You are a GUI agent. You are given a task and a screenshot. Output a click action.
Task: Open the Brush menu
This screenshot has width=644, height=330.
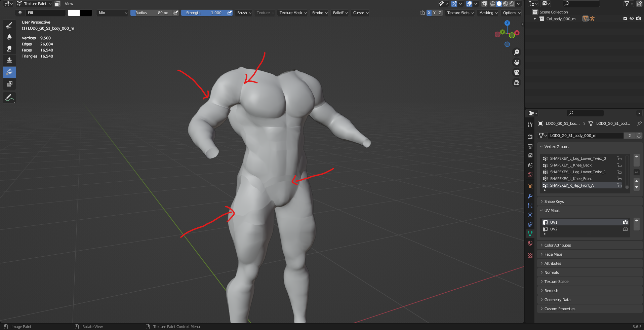tap(244, 13)
